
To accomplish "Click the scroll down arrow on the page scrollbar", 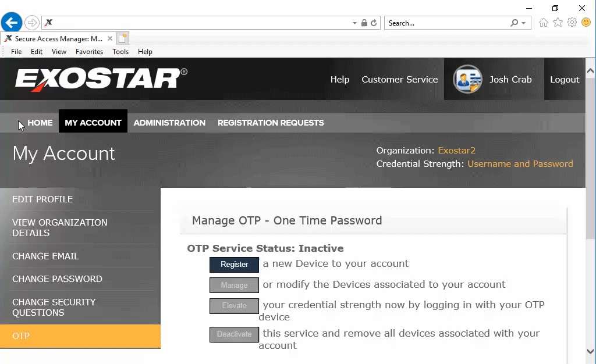I will (591, 351).
